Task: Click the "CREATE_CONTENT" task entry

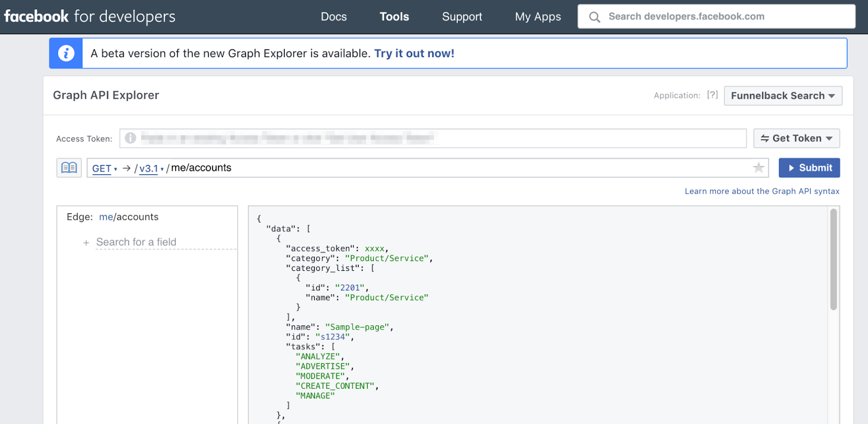Action: coord(335,386)
